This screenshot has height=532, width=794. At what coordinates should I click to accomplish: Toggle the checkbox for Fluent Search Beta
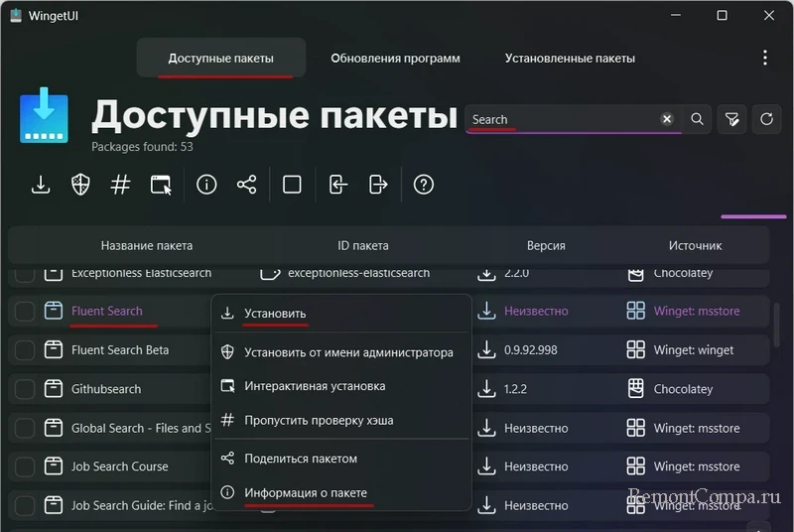pos(25,350)
